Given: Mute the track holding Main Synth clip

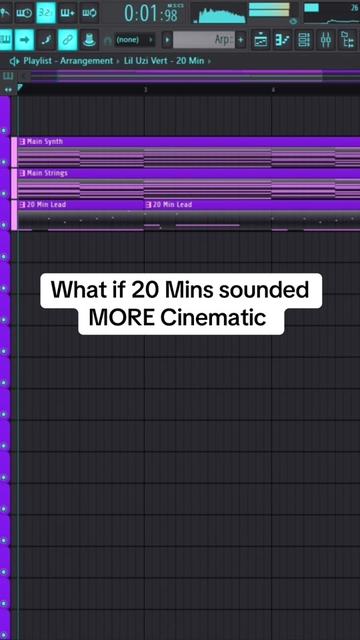Looking at the screenshot, I should 4,162.
